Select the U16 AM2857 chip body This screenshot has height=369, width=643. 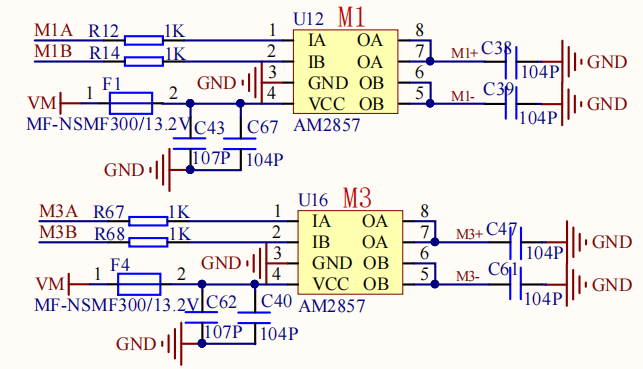click(x=350, y=252)
